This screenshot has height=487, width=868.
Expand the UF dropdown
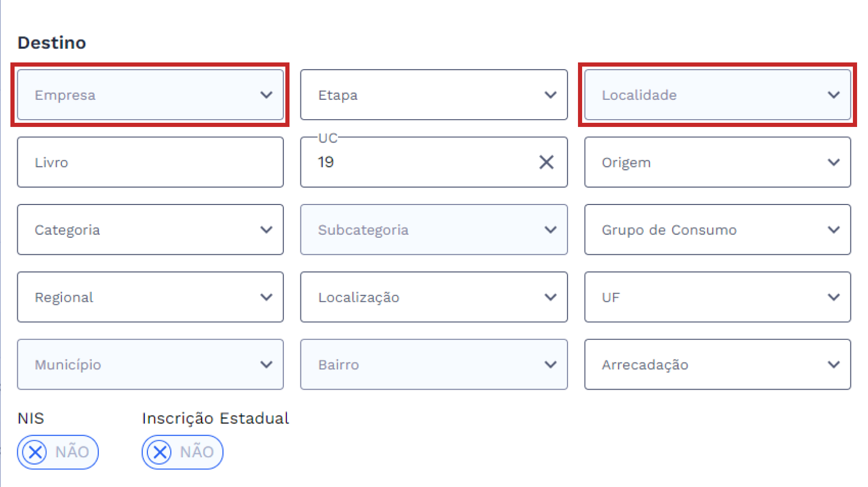pos(717,297)
